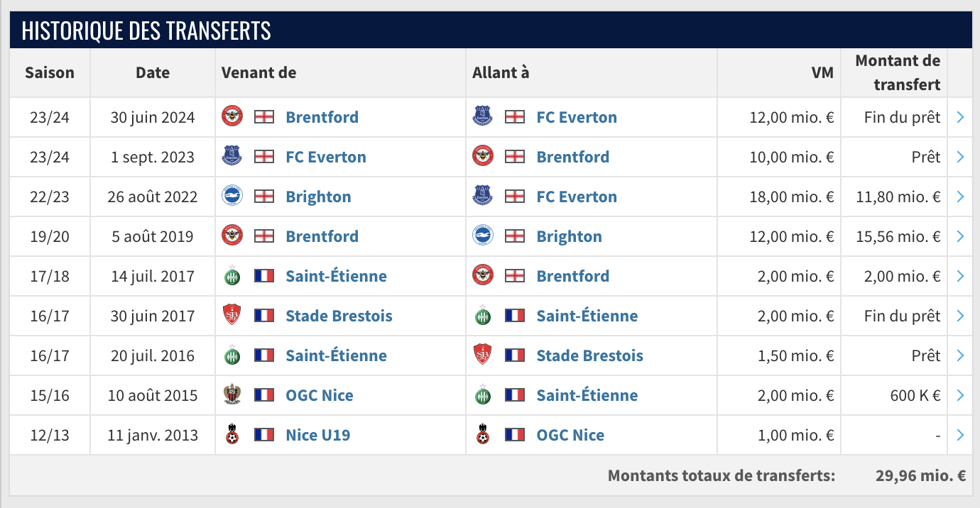This screenshot has width=980, height=508.
Task: Click the OGC Nice crest in the 10 août 2015 row
Action: 232,395
